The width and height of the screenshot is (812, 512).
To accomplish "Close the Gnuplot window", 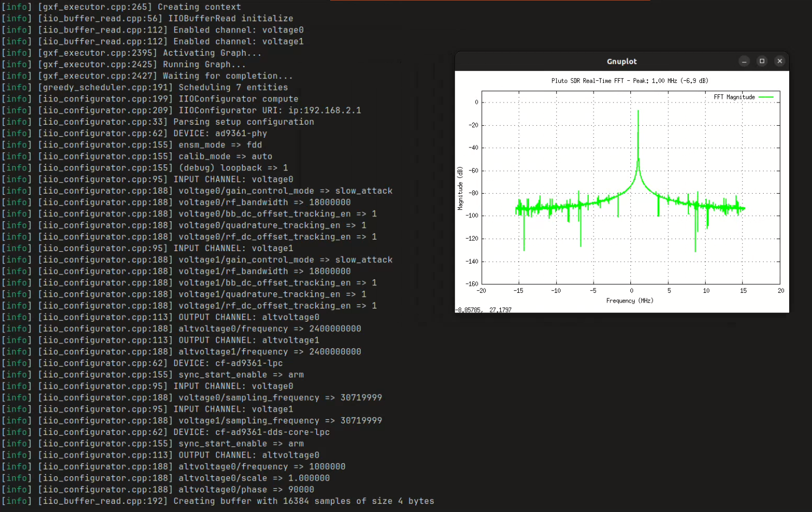I will pos(780,61).
